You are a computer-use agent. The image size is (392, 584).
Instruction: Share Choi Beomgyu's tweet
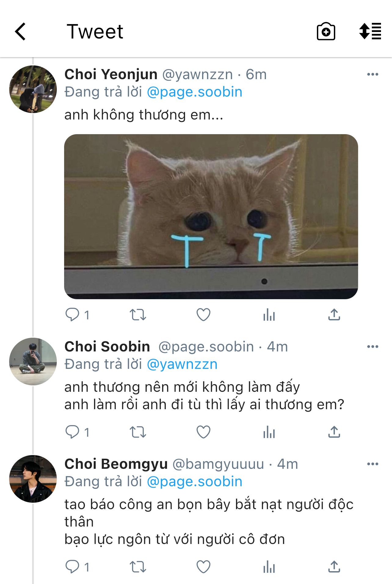click(334, 567)
